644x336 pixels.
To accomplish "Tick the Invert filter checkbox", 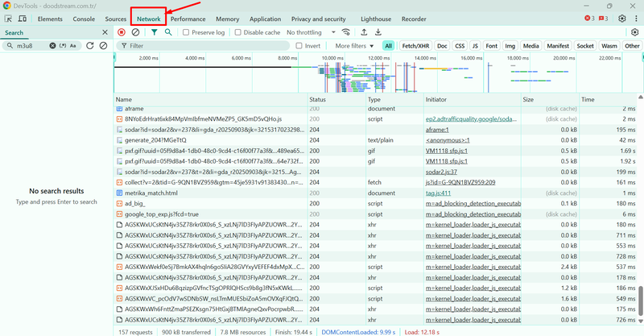I will point(299,46).
